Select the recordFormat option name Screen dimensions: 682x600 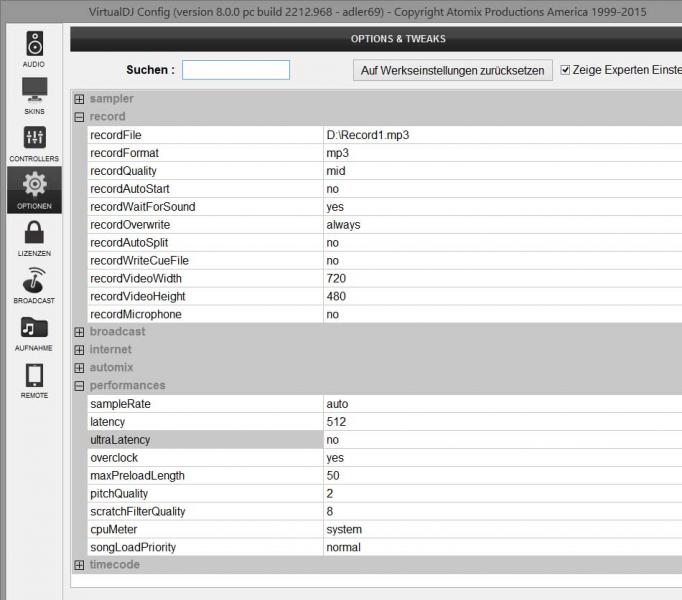point(124,153)
